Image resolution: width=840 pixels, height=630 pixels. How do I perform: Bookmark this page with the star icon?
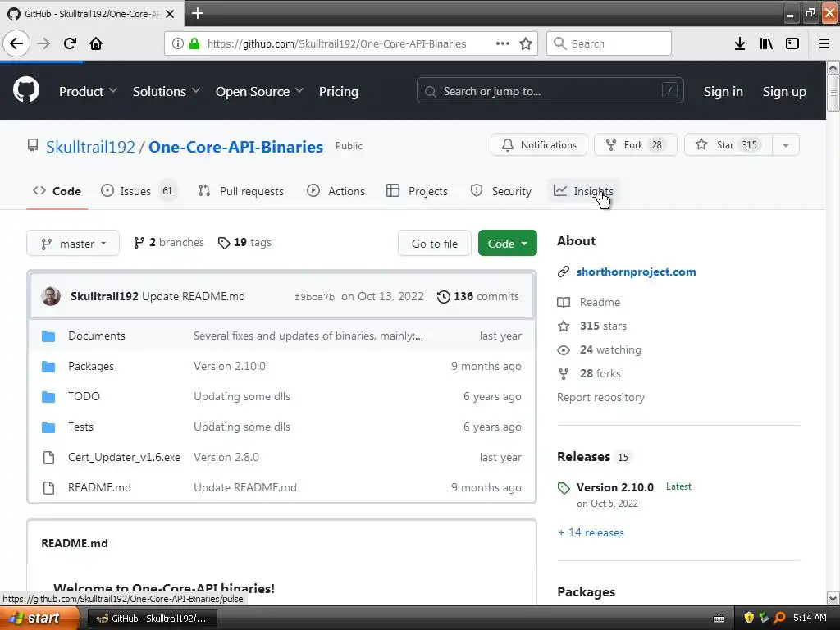point(526,43)
